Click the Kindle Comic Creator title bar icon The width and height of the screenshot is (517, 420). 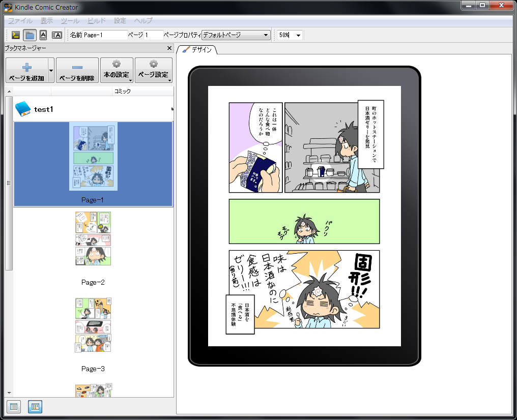pos(8,7)
